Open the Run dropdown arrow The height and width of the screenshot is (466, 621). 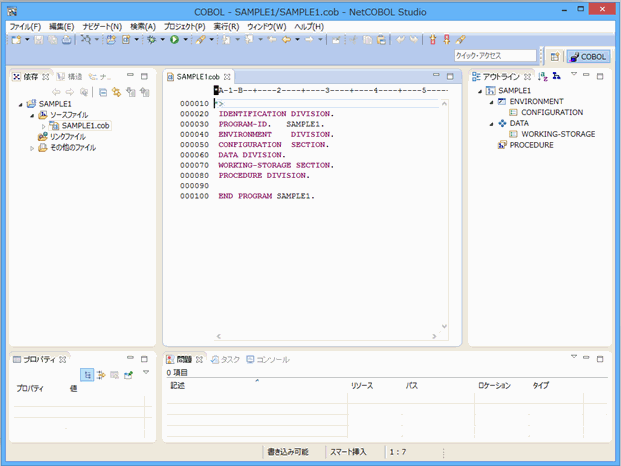click(x=185, y=40)
